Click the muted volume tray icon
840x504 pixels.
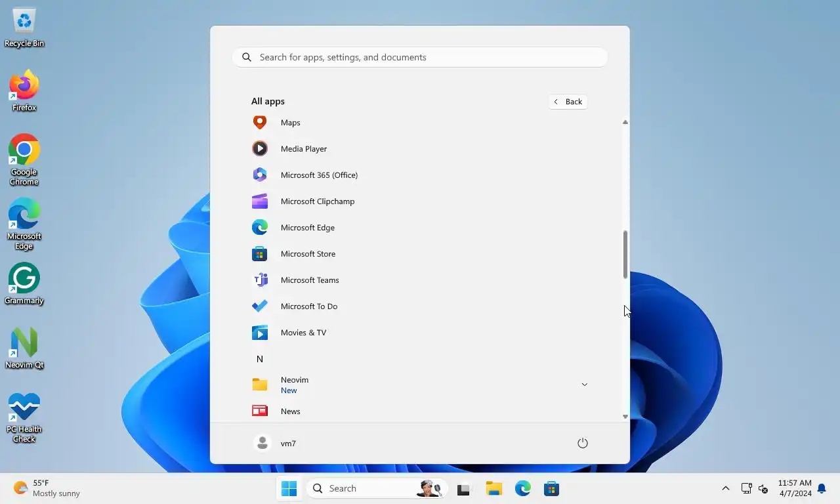click(x=763, y=488)
